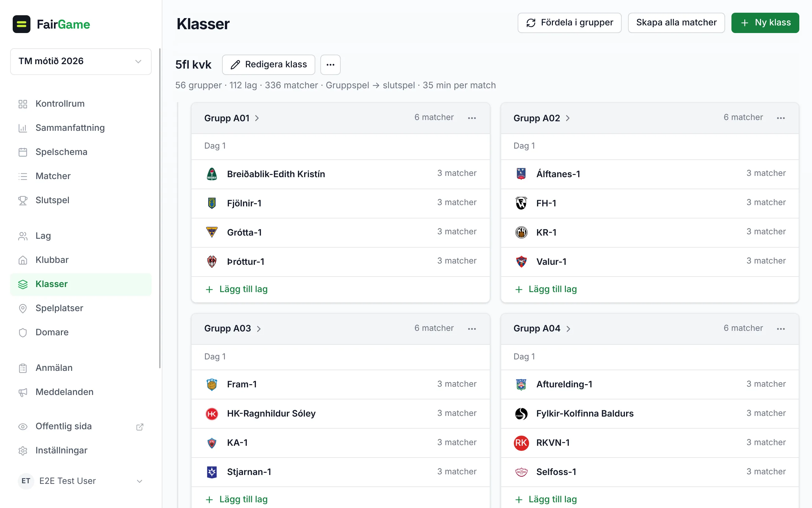Select team Fylkir-Kolfinna Baldurs
The image size is (812, 508).
[x=650, y=414]
